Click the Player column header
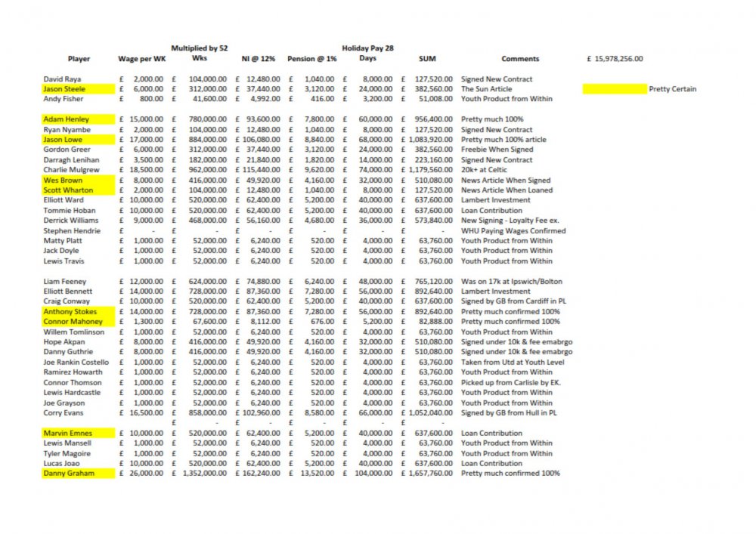The height and width of the screenshot is (534, 756). pos(79,59)
